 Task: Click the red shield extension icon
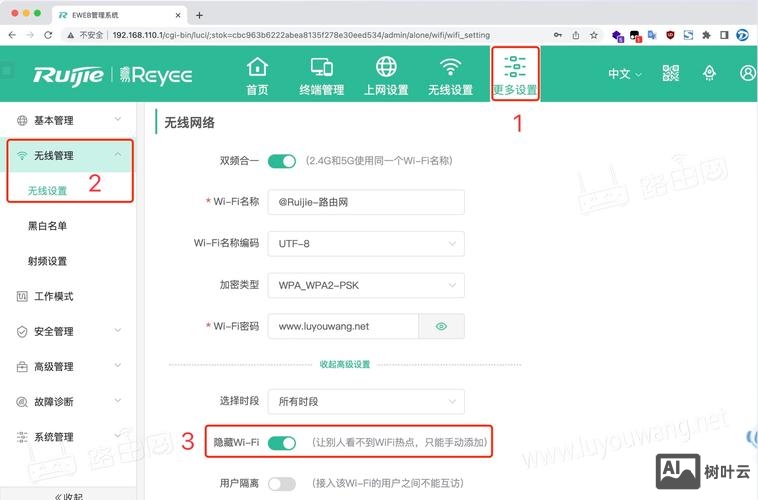pyautogui.click(x=670, y=35)
